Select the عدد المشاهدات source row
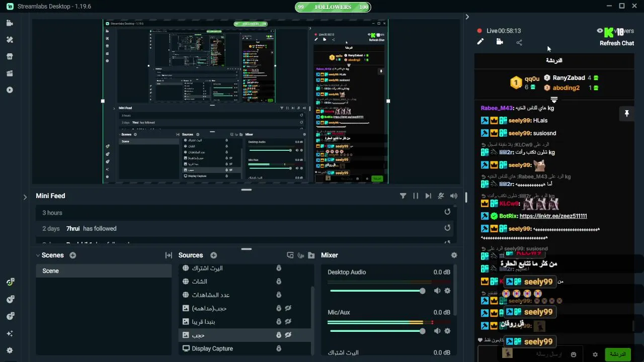644x362 pixels. tap(245, 295)
